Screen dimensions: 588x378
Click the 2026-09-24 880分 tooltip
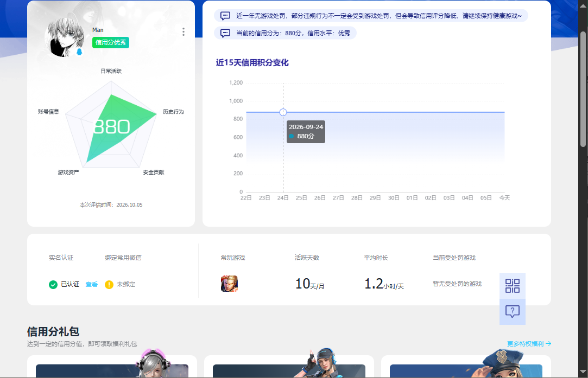pos(306,132)
